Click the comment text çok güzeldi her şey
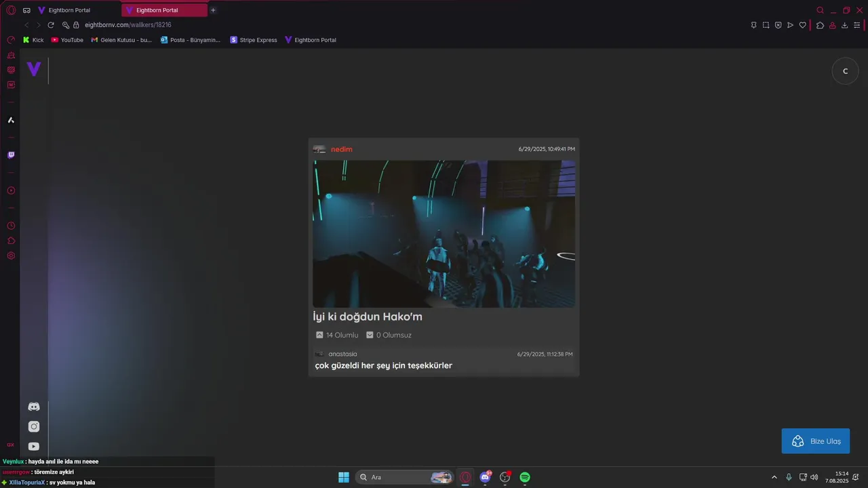 (384, 365)
